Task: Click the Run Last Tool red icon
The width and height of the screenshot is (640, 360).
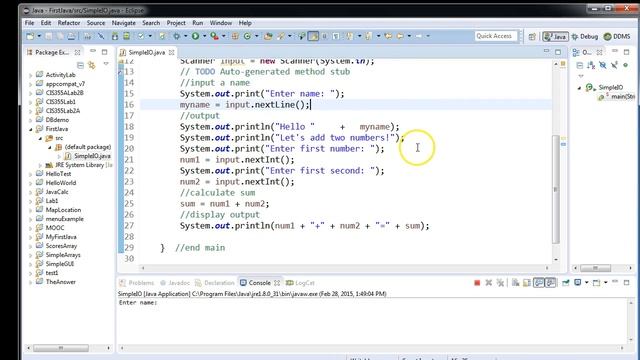Action: (214, 36)
